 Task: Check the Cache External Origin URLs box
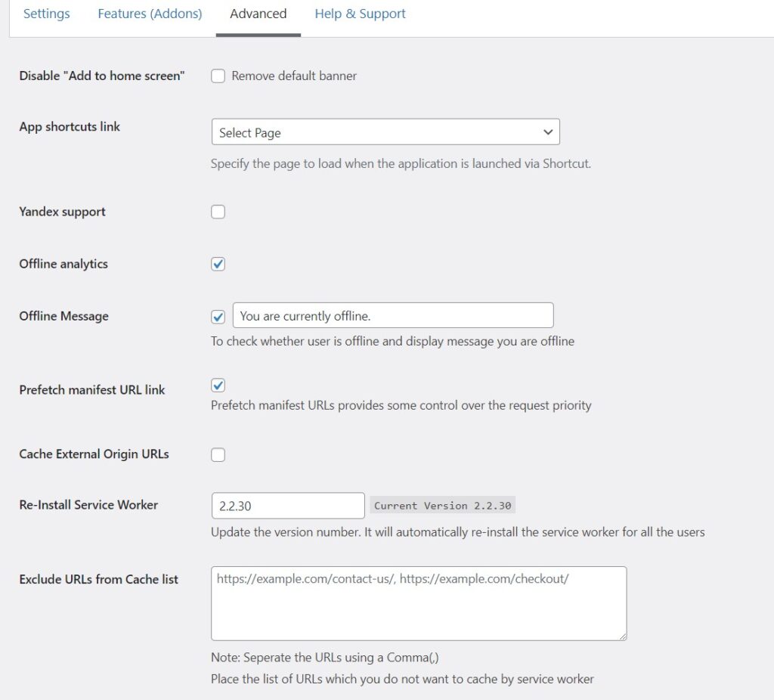218,454
